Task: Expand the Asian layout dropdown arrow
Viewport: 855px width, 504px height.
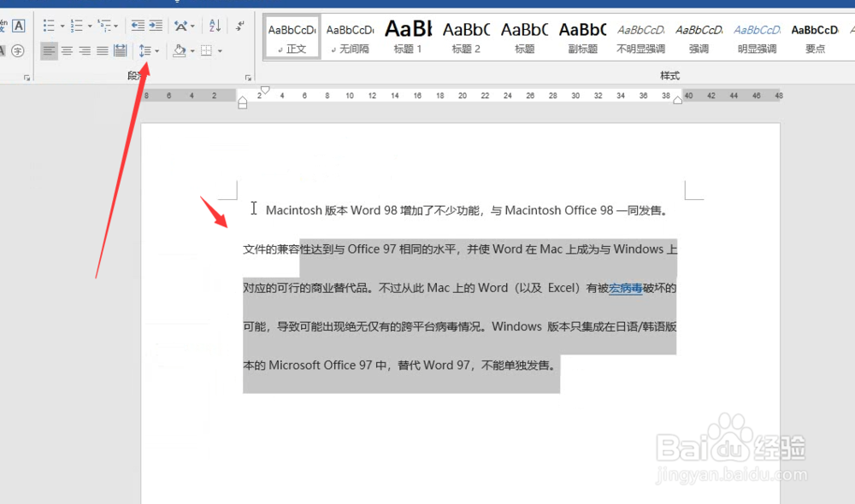Action: [192, 26]
